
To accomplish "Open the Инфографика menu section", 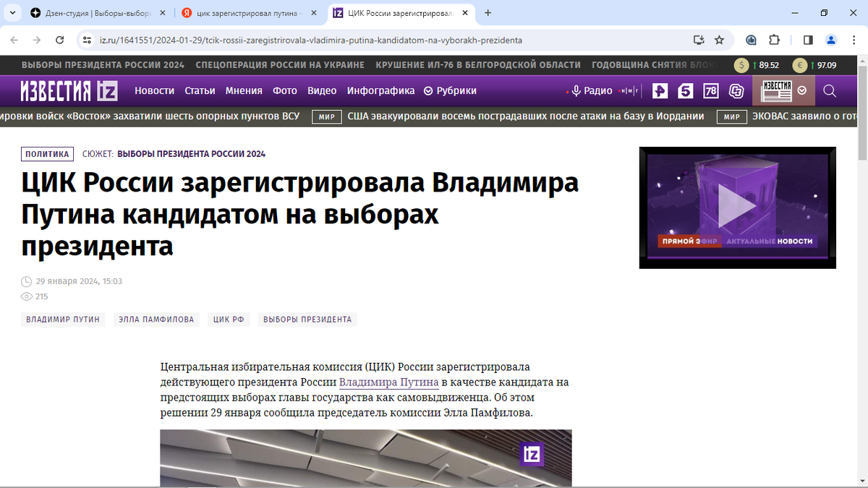I will coord(381,90).
